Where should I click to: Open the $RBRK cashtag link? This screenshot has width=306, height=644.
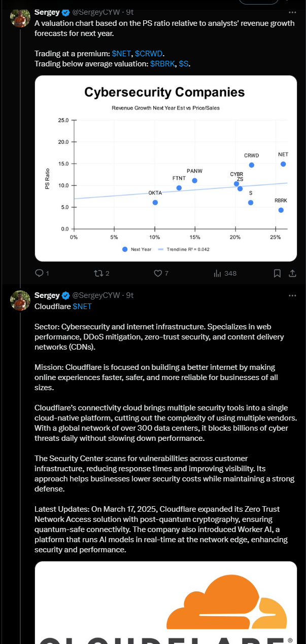(162, 64)
